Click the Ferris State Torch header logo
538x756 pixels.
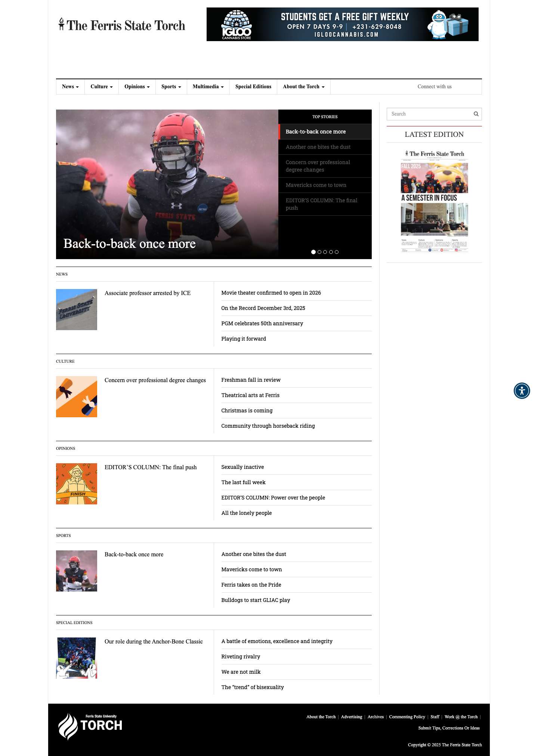122,25
